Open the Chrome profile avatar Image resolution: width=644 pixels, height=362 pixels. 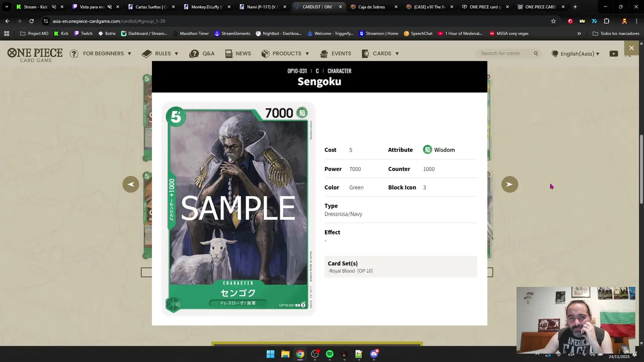click(624, 21)
